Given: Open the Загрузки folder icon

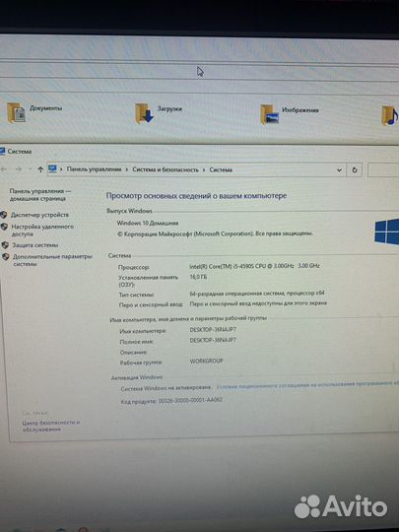Looking at the screenshot, I should (144, 113).
